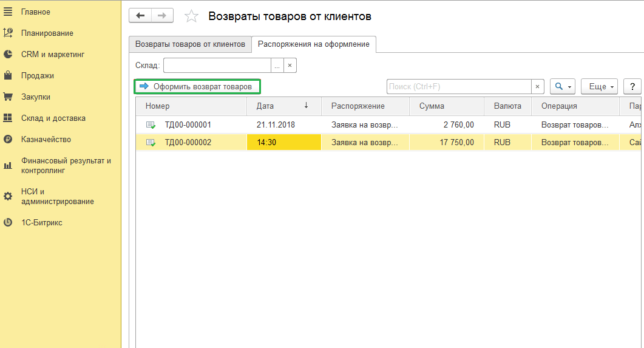Click the Продажи shopping bag icon
The height and width of the screenshot is (348, 644).
8,76
